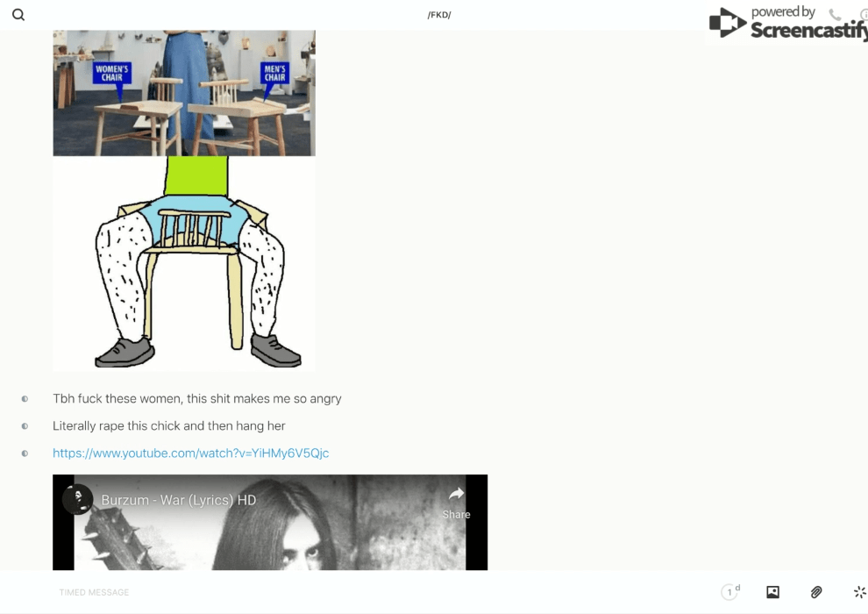
Task: Open the cartoon chair drawing image
Action: pos(184,263)
